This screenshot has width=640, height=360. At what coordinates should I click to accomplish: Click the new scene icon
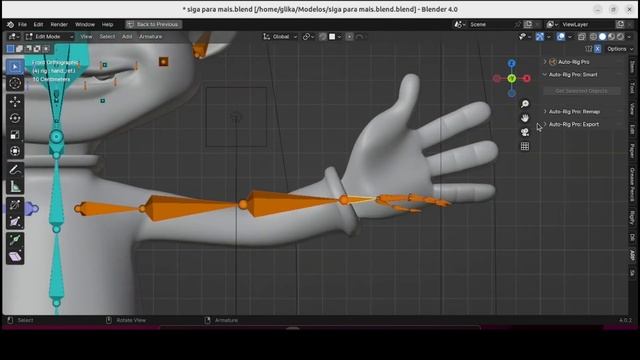[528, 24]
